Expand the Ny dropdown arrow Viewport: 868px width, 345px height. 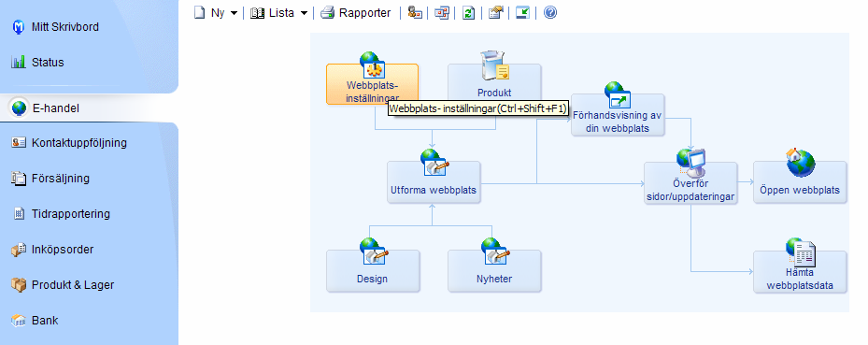pyautogui.click(x=234, y=13)
